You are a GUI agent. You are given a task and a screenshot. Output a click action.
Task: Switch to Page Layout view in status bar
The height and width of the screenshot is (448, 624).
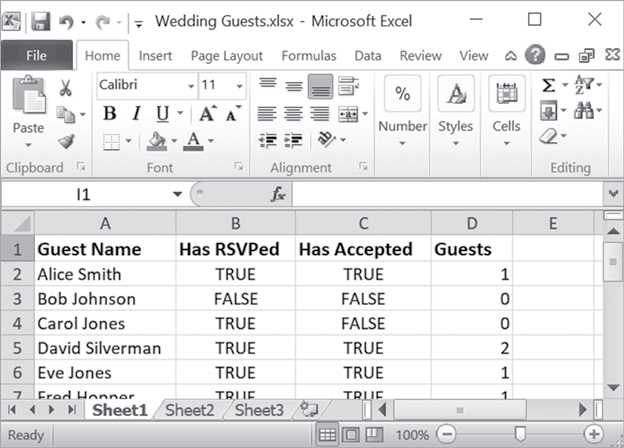click(350, 434)
